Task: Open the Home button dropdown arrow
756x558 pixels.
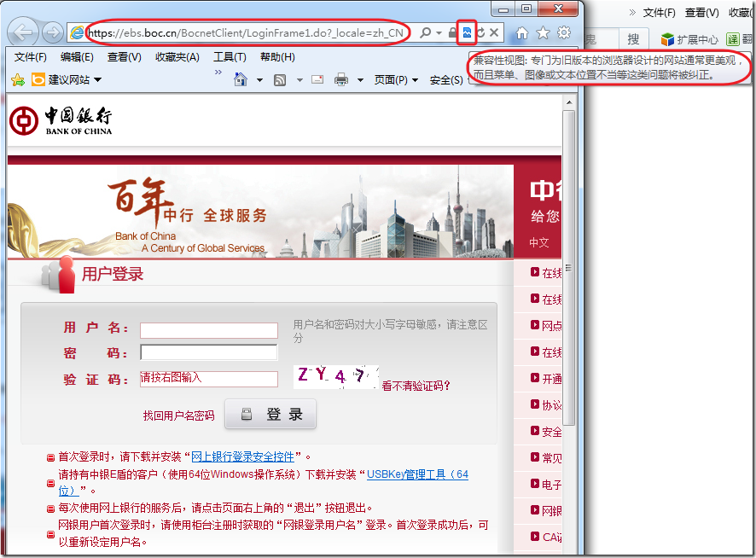Action: pyautogui.click(x=259, y=80)
